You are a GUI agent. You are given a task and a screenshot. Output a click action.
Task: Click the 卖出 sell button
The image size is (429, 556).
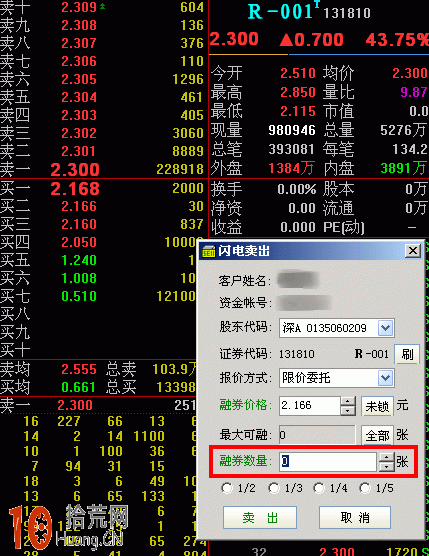point(260,518)
